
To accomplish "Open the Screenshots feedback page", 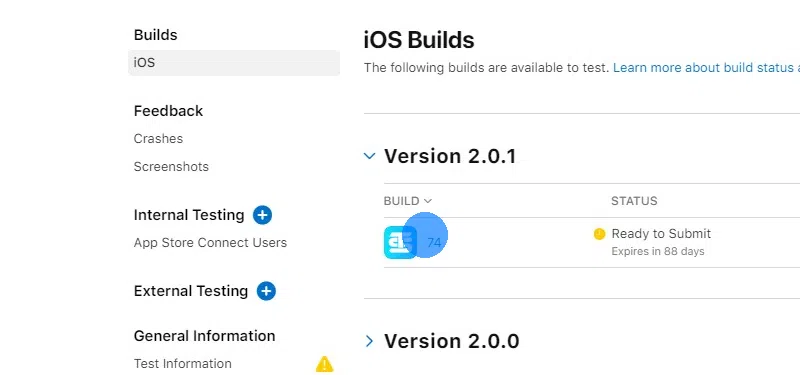I will point(171,167).
